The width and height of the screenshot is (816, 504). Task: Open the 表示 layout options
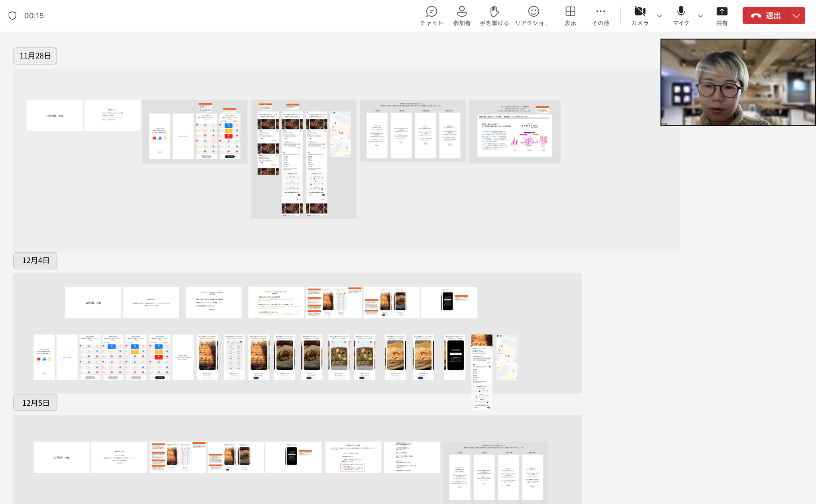570,16
